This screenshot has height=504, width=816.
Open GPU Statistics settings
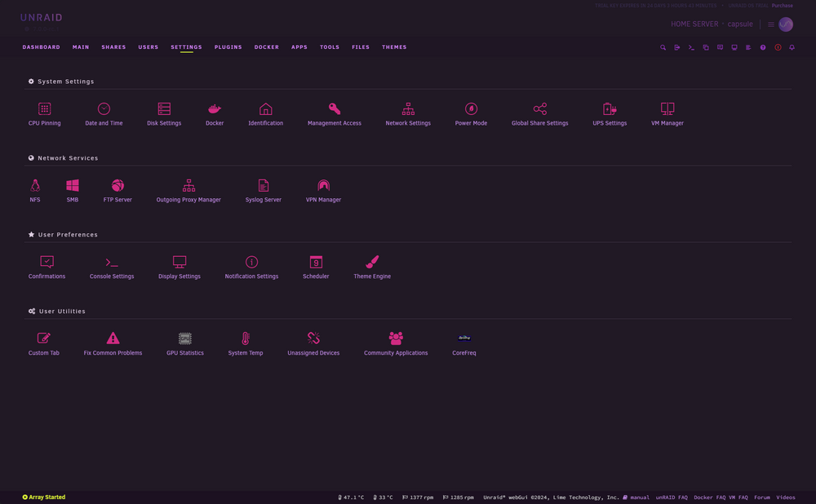coord(184,344)
